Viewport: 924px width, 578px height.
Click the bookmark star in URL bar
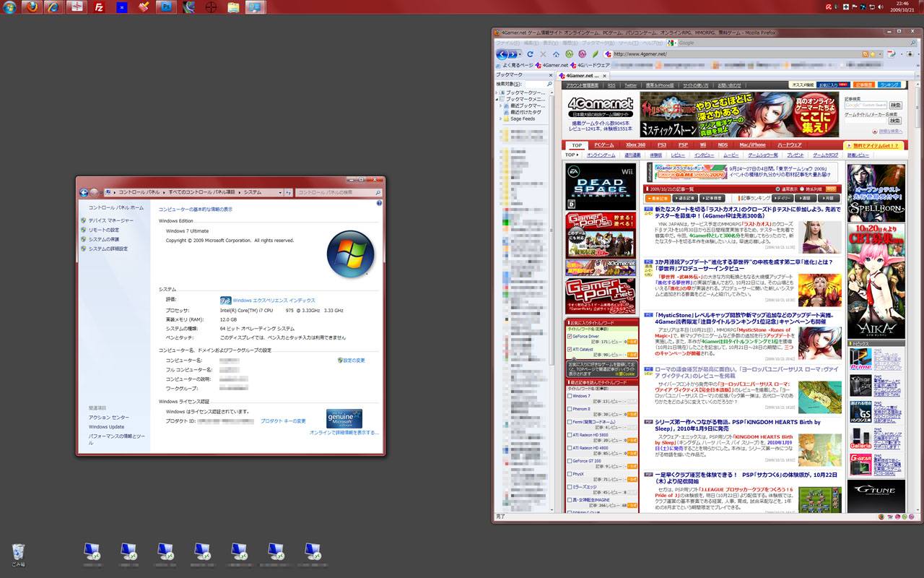(x=873, y=54)
